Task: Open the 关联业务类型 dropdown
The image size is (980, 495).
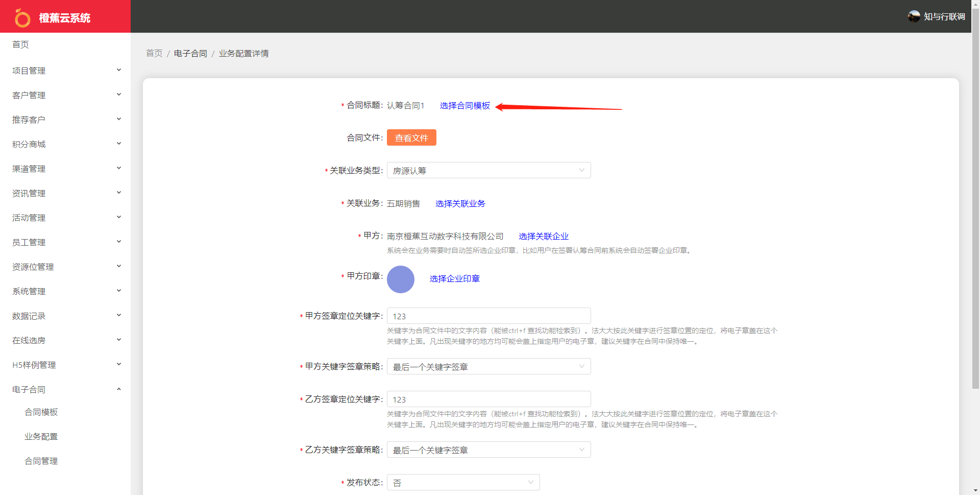Action: tap(488, 170)
